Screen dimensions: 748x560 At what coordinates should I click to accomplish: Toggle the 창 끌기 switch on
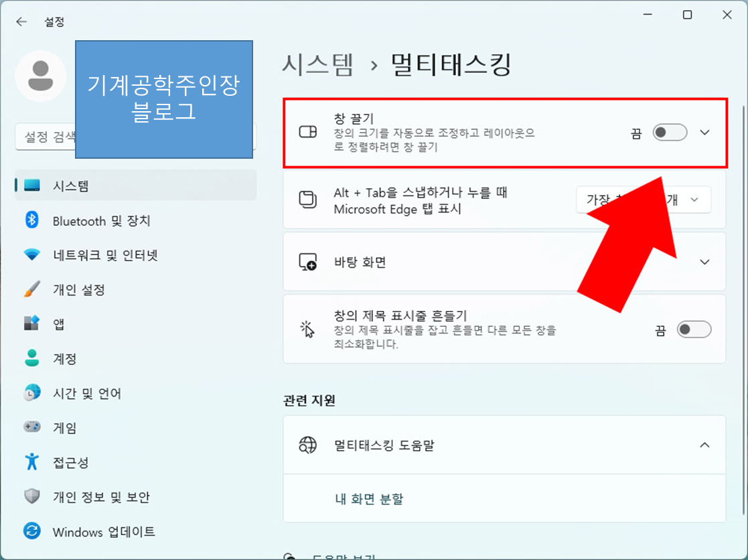coord(670,133)
